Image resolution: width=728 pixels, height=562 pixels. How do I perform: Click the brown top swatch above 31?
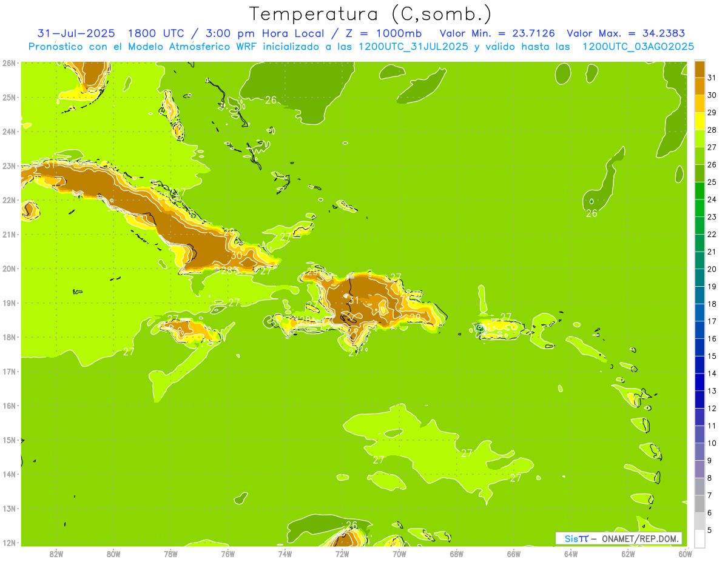click(700, 69)
